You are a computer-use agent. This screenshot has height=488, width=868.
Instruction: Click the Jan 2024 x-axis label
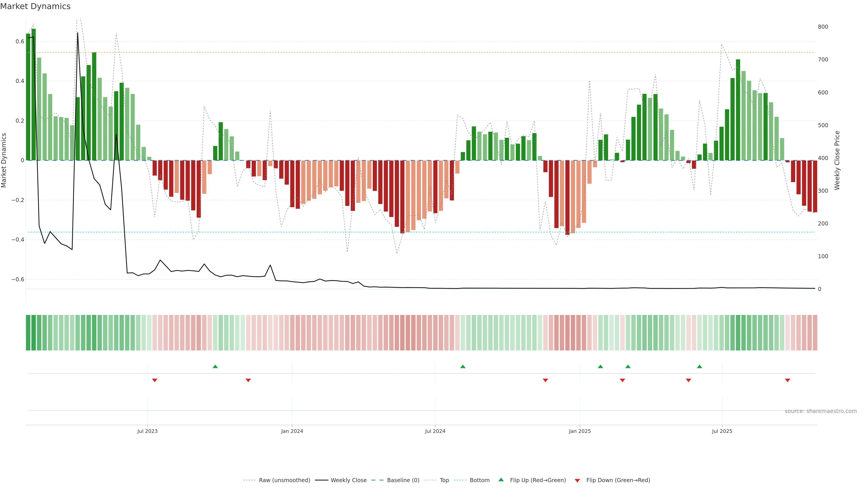tap(292, 431)
